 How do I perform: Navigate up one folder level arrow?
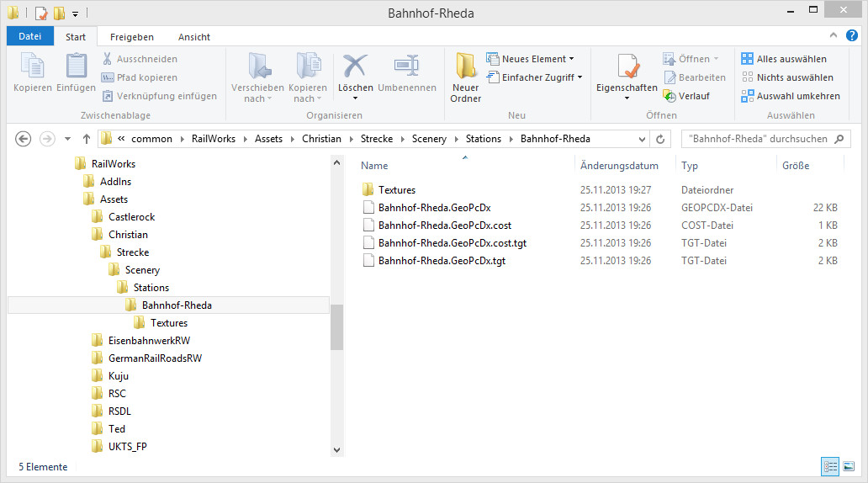tap(86, 139)
